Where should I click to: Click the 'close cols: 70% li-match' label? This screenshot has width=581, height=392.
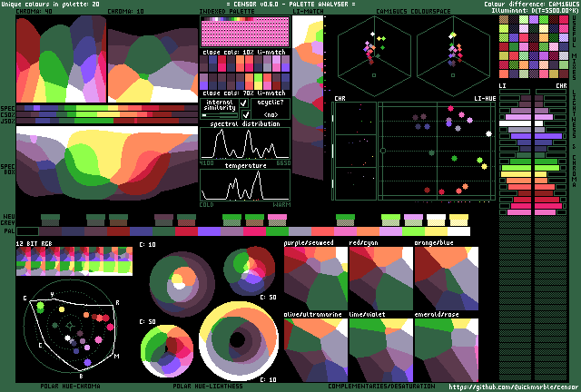click(244, 93)
